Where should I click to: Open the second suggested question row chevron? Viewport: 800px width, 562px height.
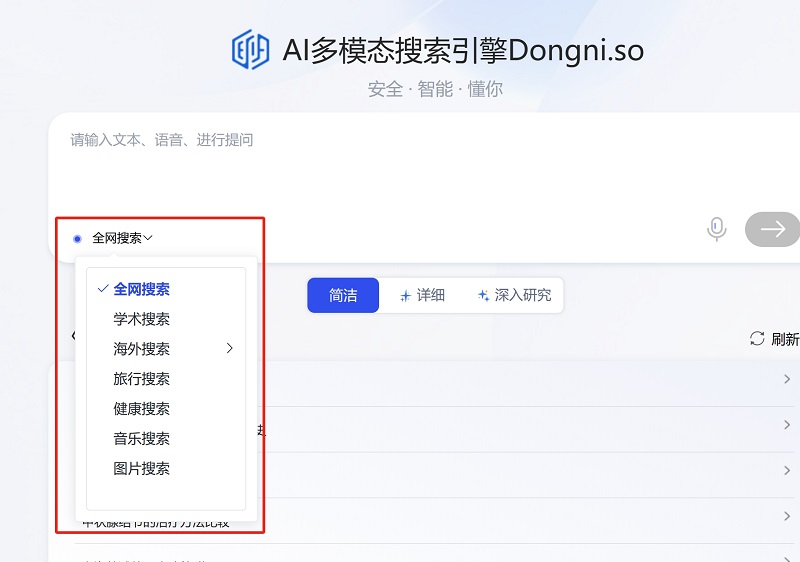pyautogui.click(x=787, y=425)
